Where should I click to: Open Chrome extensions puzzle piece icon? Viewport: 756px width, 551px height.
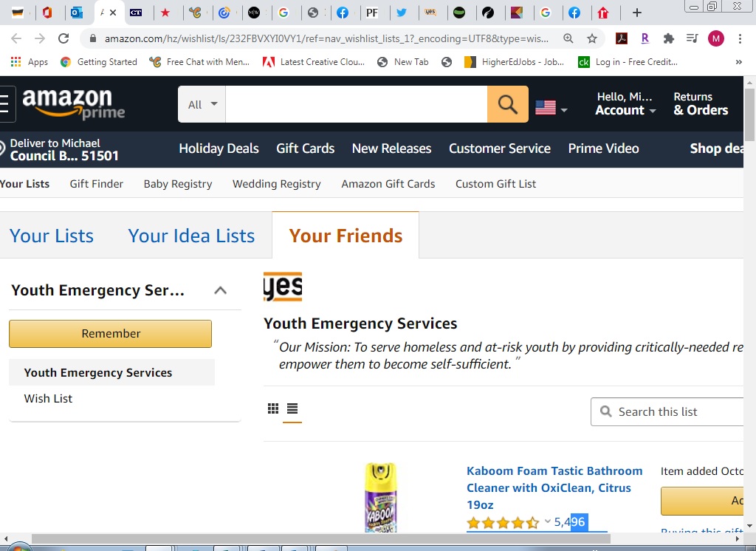[x=669, y=38]
